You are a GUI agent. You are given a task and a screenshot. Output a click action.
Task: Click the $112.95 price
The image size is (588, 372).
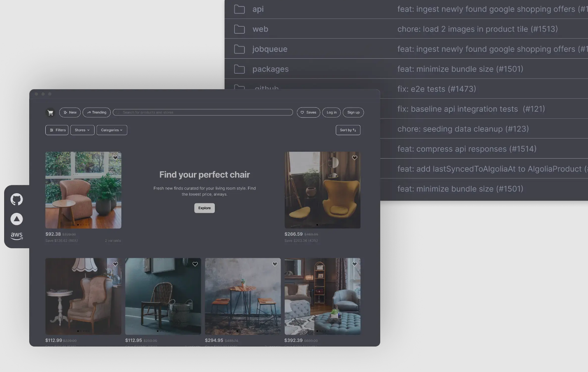point(134,340)
